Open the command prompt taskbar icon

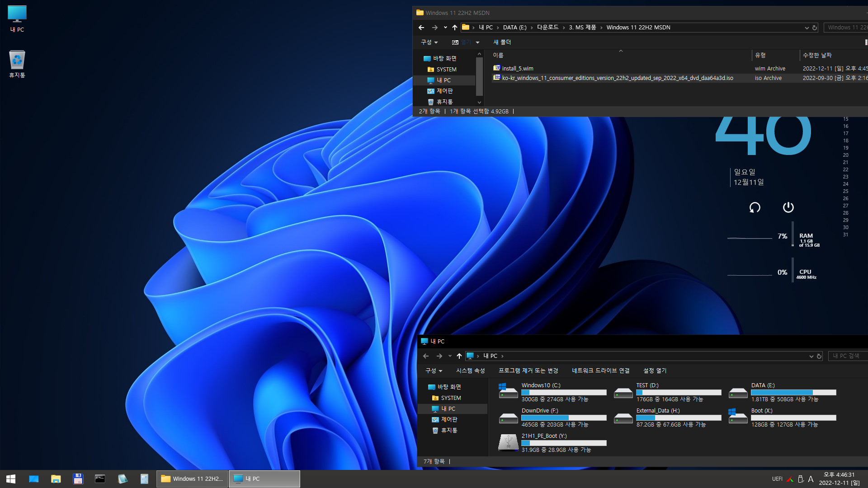pos(100,479)
